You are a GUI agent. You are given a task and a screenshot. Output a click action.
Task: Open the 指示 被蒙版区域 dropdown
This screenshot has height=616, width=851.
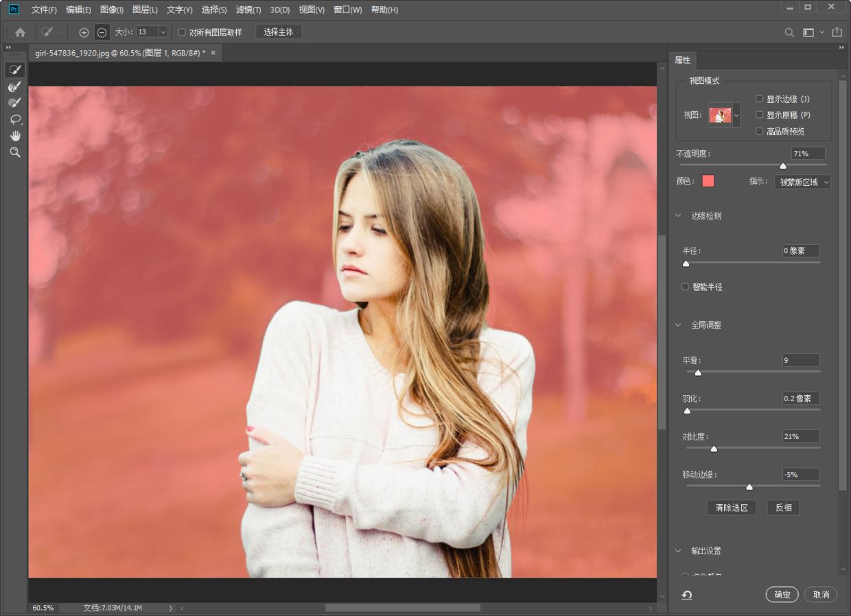point(802,182)
